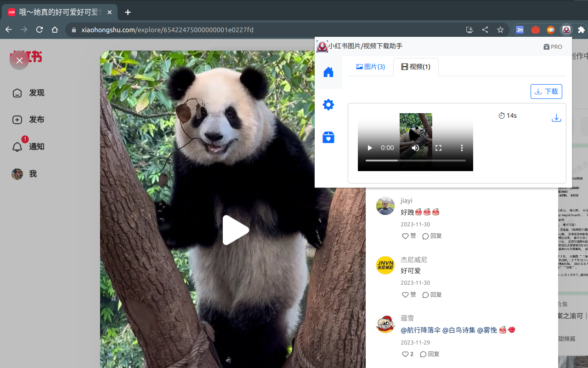Open the saved collection box icon in extension sidebar
Viewport: 588px width, 368px height.
[x=328, y=137]
